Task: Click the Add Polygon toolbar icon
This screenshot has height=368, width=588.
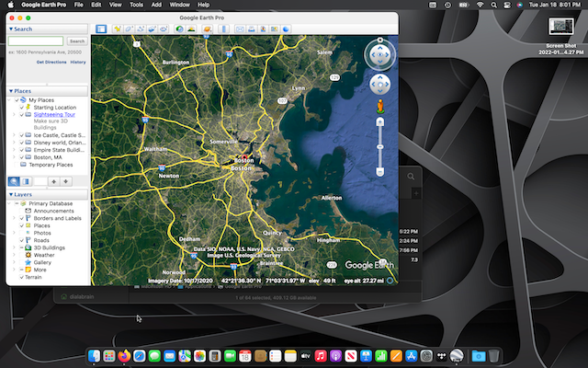Action: (130, 29)
